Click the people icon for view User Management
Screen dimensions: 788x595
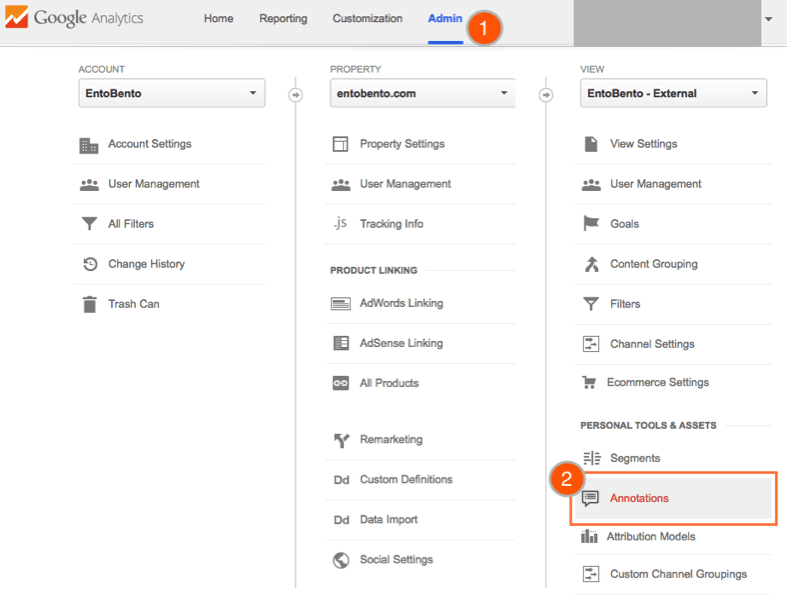pos(591,185)
